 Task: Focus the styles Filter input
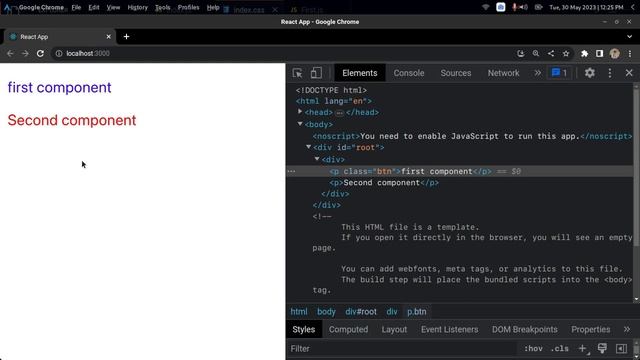tap(402, 349)
